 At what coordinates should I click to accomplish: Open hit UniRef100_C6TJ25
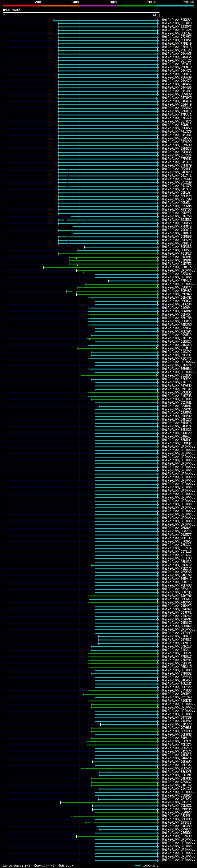[177, 30]
